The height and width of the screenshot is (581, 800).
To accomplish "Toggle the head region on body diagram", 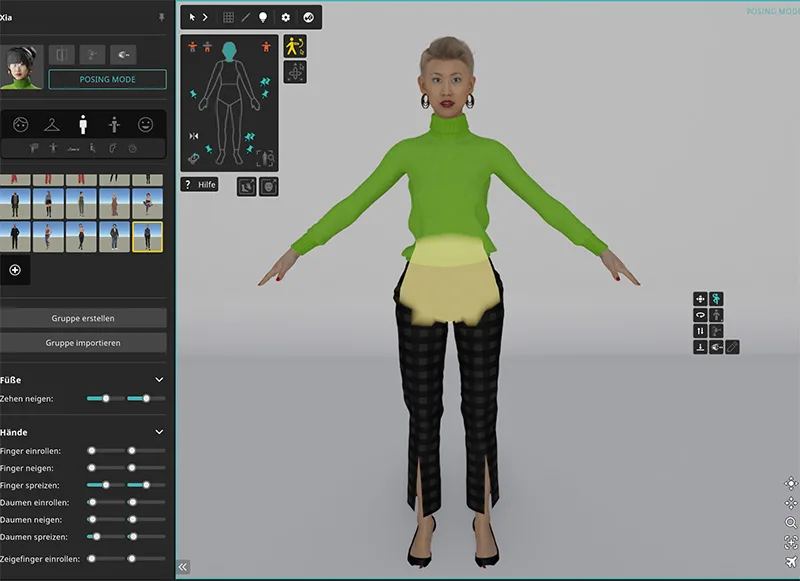I will (x=228, y=49).
